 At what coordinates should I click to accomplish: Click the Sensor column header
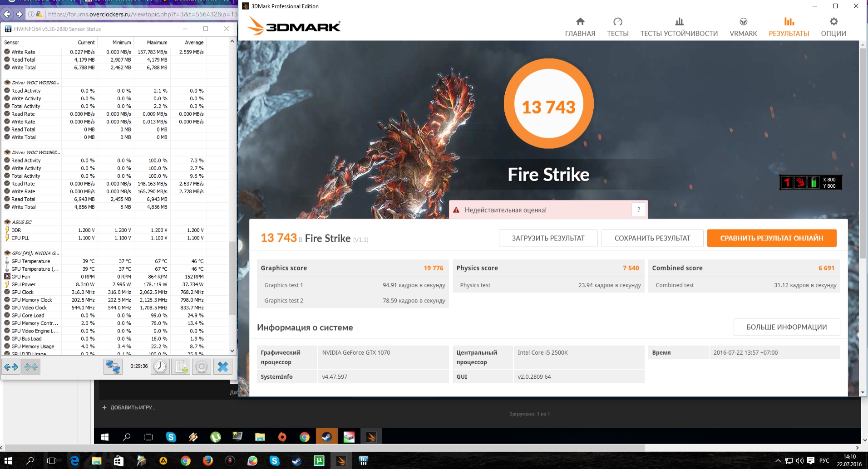tap(31, 42)
